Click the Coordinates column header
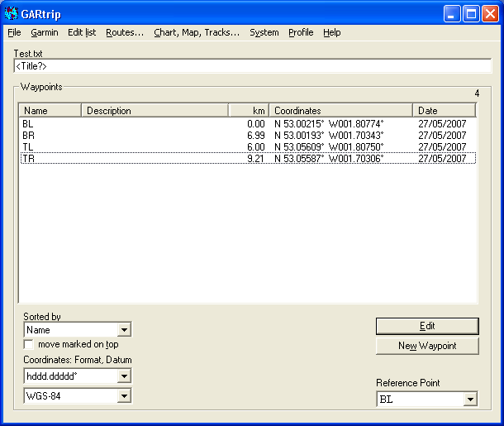The image size is (504, 426). (340, 111)
